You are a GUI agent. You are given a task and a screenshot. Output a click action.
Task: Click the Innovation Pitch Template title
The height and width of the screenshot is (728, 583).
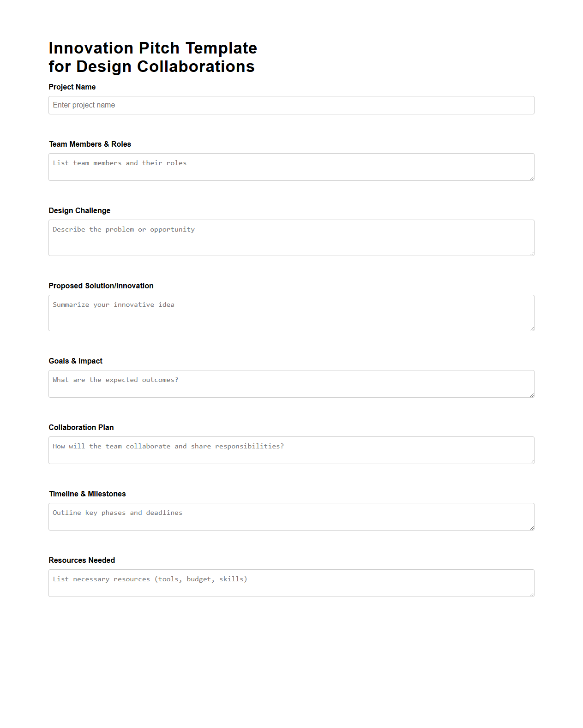click(x=152, y=57)
